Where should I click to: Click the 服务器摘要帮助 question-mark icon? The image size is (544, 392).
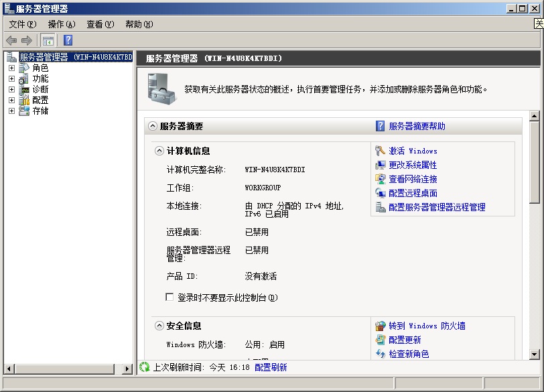tap(380, 126)
